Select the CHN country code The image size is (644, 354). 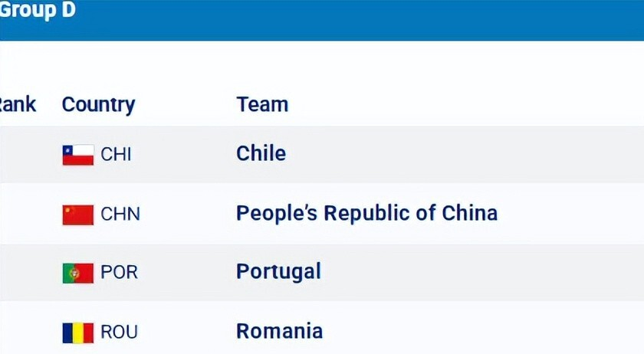click(120, 214)
